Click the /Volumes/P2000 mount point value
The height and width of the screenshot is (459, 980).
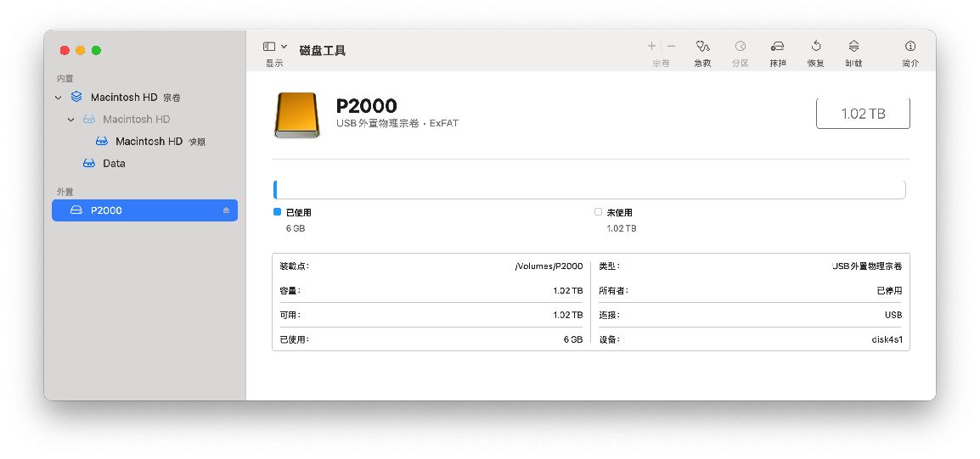click(549, 266)
